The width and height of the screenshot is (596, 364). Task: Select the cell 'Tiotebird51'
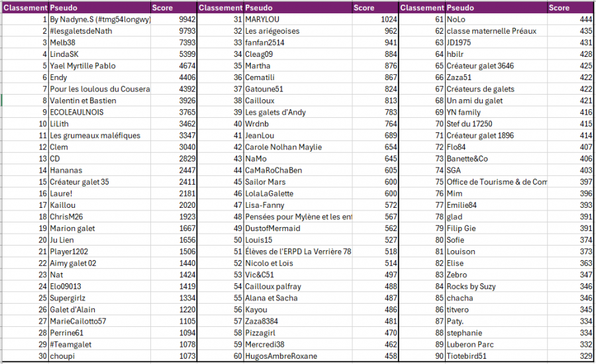[x=497, y=356]
